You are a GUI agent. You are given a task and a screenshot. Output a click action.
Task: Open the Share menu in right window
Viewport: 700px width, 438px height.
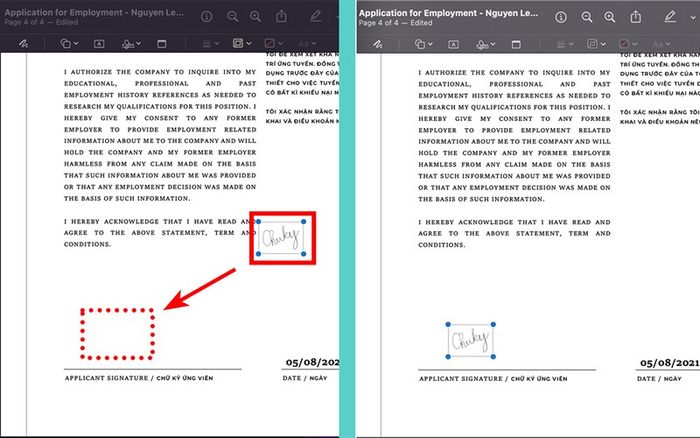coord(636,17)
